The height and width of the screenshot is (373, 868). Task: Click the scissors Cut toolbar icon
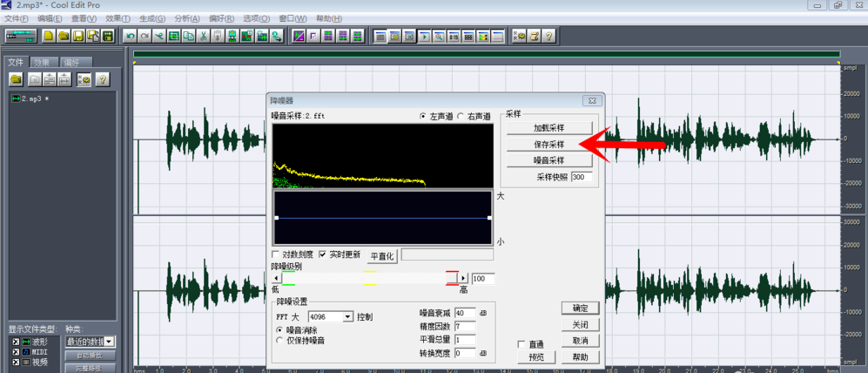(203, 37)
